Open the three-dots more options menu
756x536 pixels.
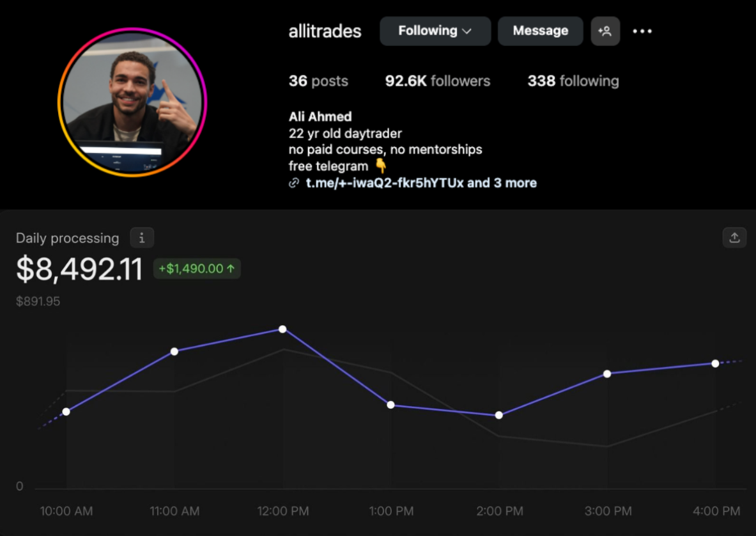coord(642,31)
